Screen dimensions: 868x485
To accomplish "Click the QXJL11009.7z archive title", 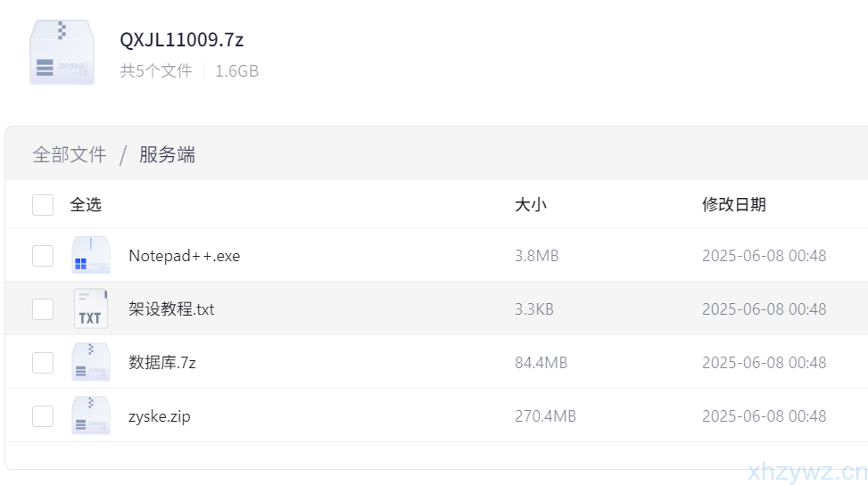I will [182, 40].
